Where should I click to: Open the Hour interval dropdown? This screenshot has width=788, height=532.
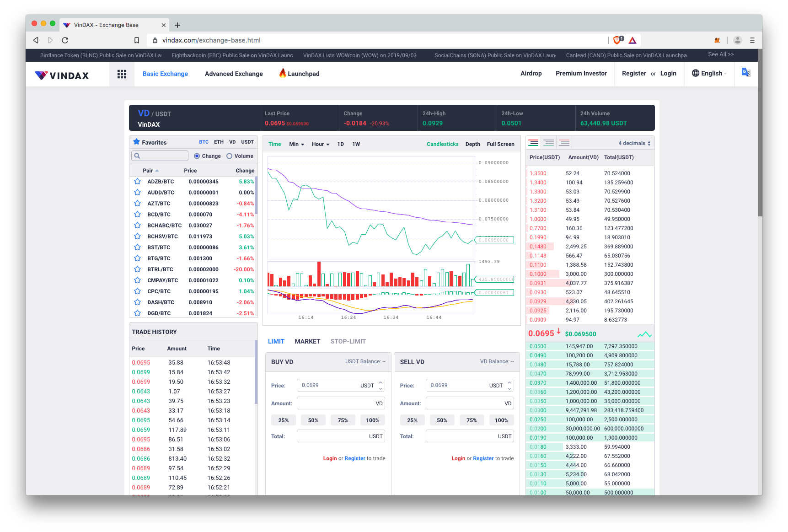click(321, 144)
